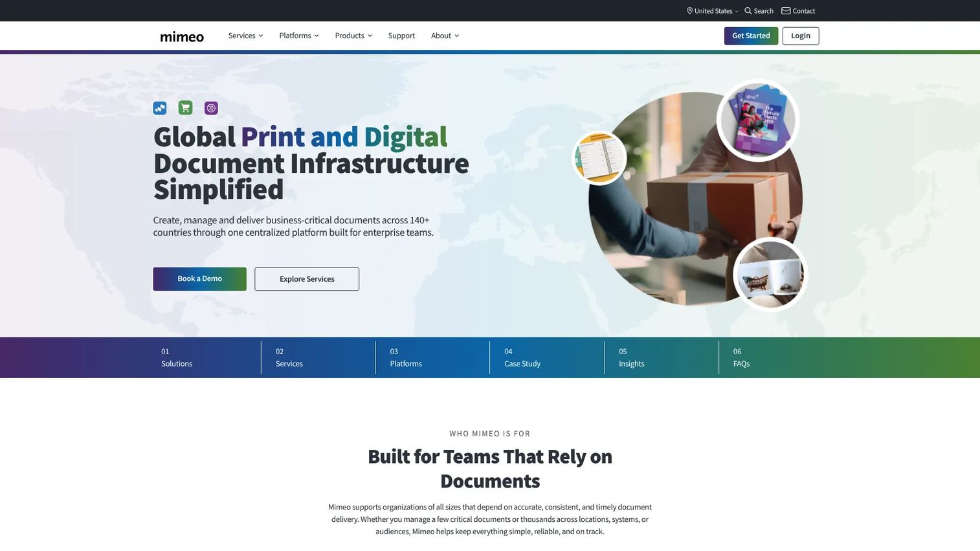The width and height of the screenshot is (980, 551).
Task: Click 'Built for Teams That Rely on Documents' heading
Action: coord(490,469)
